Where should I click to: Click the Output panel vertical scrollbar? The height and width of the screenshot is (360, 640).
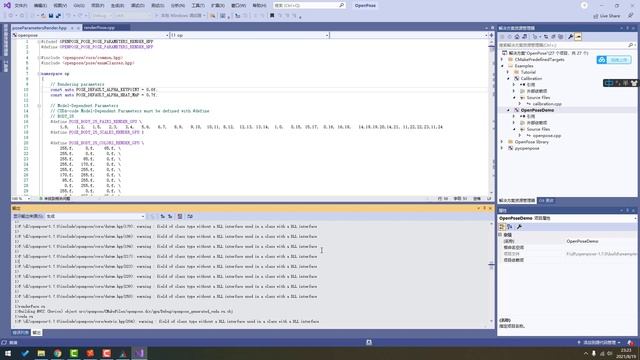491,272
